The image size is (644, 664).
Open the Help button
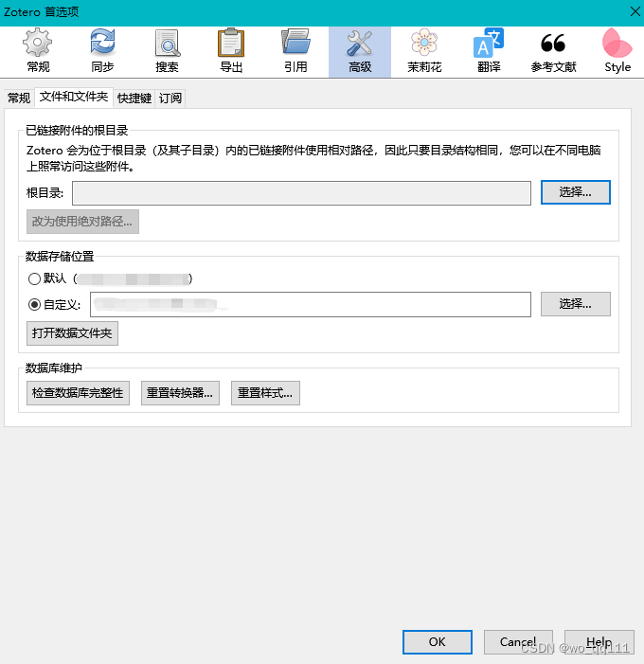[599, 642]
